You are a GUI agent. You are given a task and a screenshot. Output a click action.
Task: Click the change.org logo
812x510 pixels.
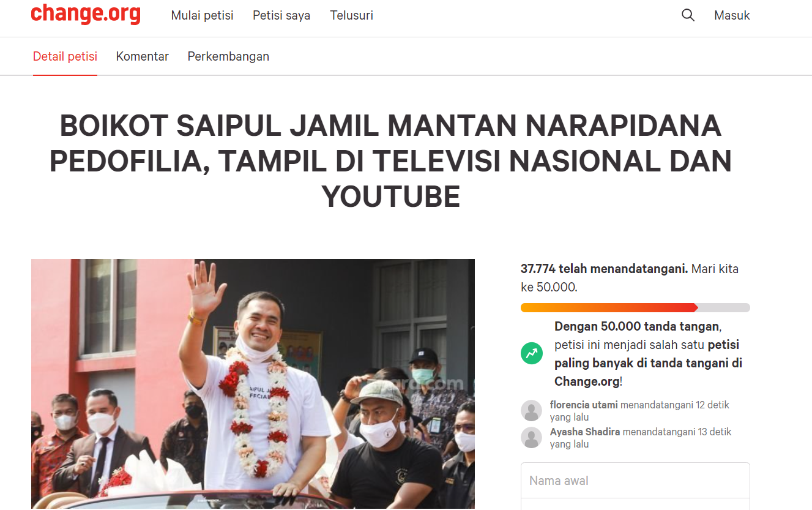pyautogui.click(x=86, y=13)
